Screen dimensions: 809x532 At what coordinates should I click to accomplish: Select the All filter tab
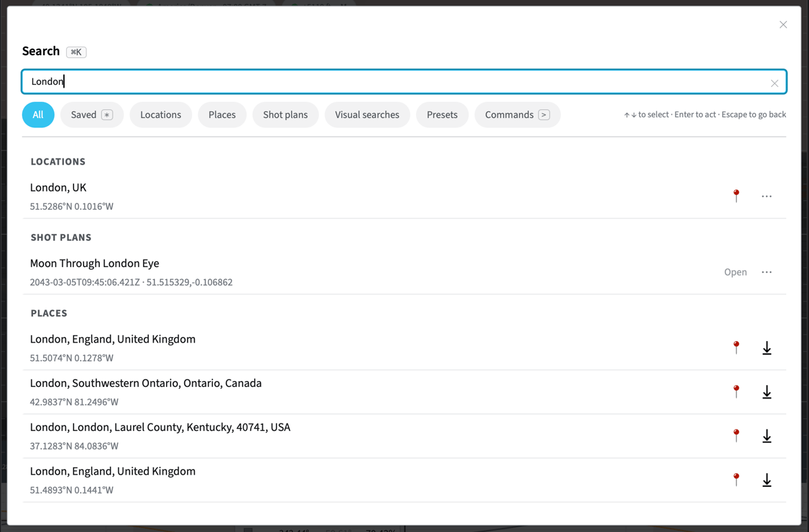point(38,115)
